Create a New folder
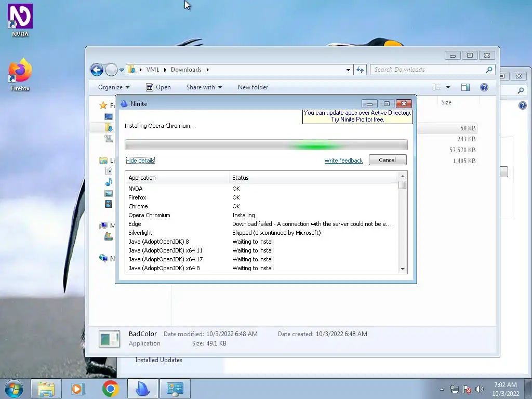This screenshot has height=399, width=532. [x=253, y=87]
